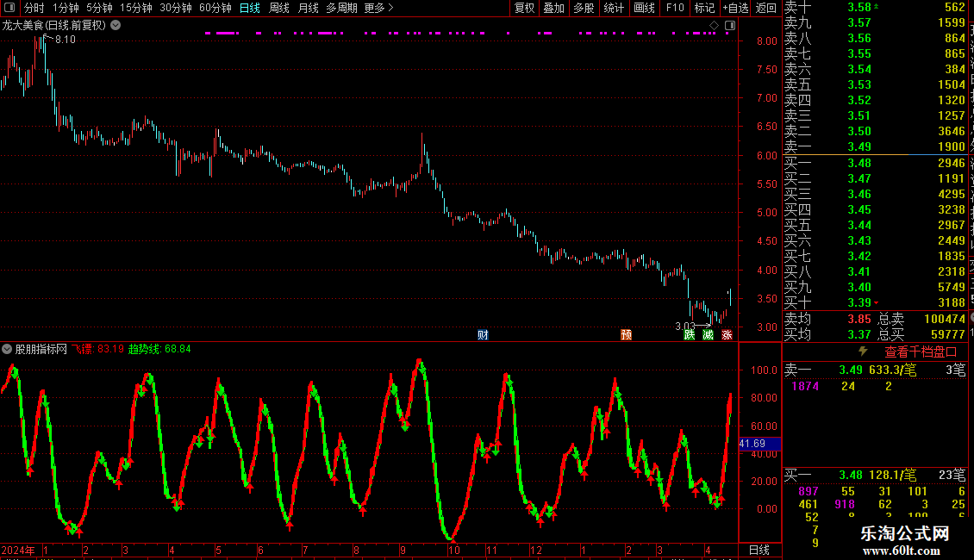This screenshot has height=560, width=974.
Task: Add stock via +自选 button
Action: (736, 8)
